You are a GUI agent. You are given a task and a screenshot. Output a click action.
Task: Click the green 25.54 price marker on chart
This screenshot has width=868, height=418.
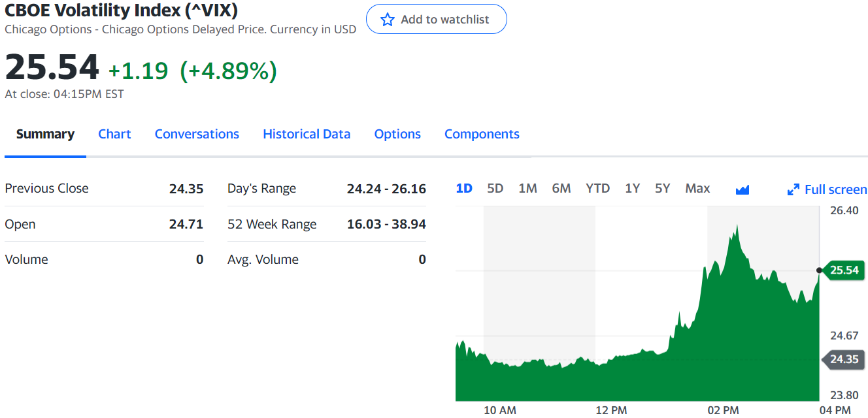(844, 270)
